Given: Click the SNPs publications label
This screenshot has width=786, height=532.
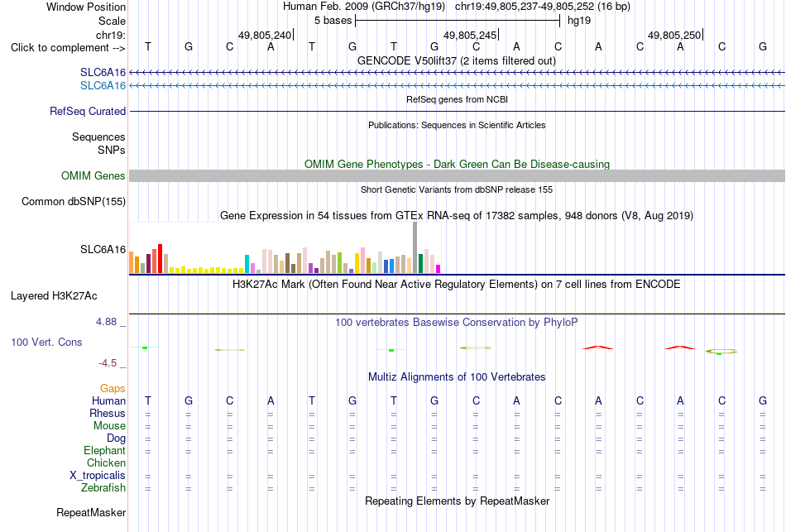Looking at the screenshot, I should coord(112,150).
